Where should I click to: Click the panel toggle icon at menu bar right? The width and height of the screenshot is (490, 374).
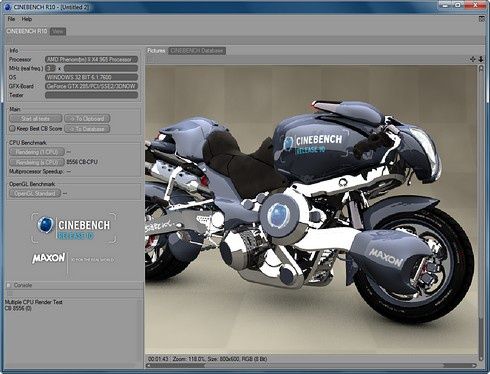click(482, 19)
